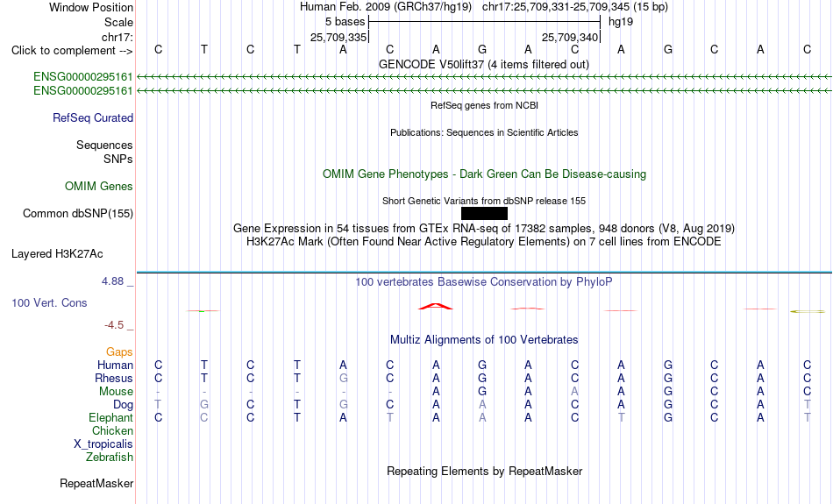Open the RefSeq Curated track label
The width and height of the screenshot is (833, 504).
93,118
